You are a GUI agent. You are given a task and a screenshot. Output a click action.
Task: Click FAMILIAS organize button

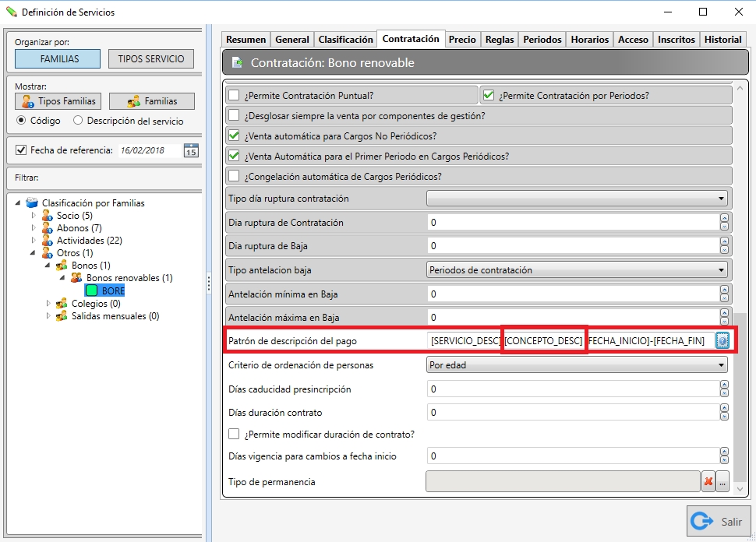tap(58, 58)
